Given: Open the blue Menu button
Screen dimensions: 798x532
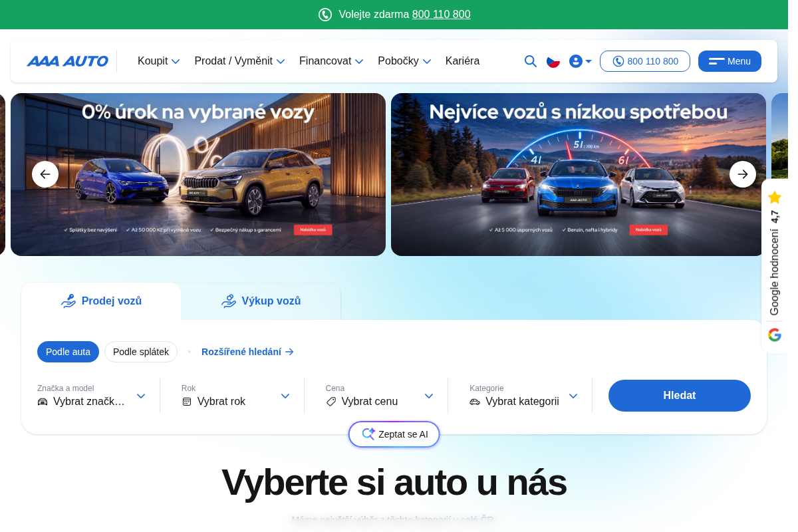Looking at the screenshot, I should [x=730, y=61].
